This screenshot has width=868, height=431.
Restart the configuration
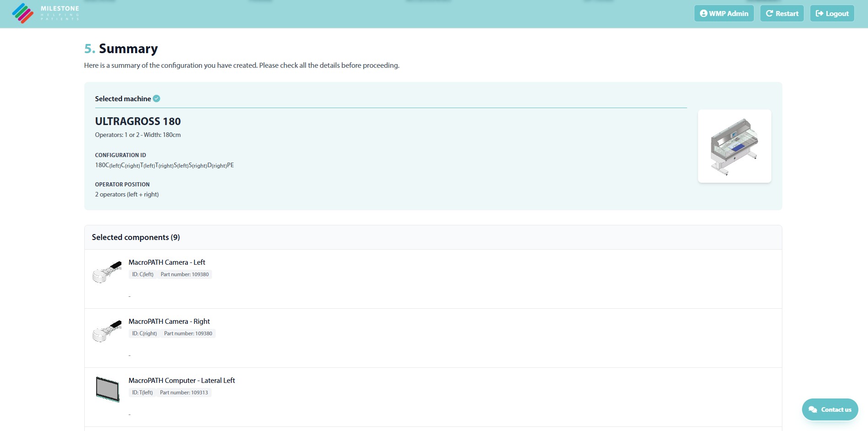point(782,13)
